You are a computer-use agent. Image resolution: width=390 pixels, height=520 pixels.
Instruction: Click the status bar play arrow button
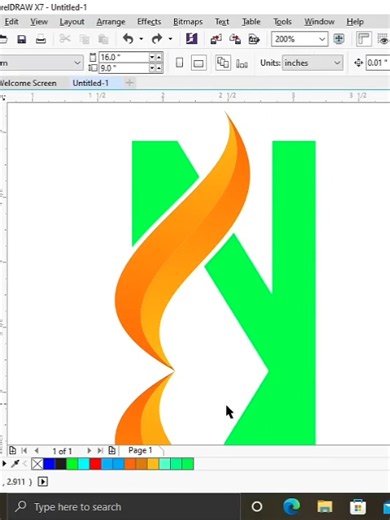tap(43, 482)
